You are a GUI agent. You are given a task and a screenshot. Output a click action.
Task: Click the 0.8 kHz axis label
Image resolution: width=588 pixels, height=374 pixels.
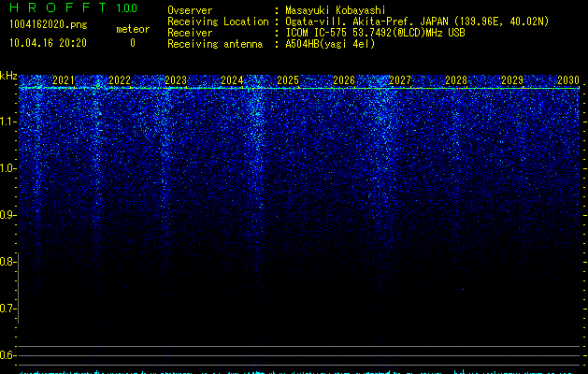(7, 262)
